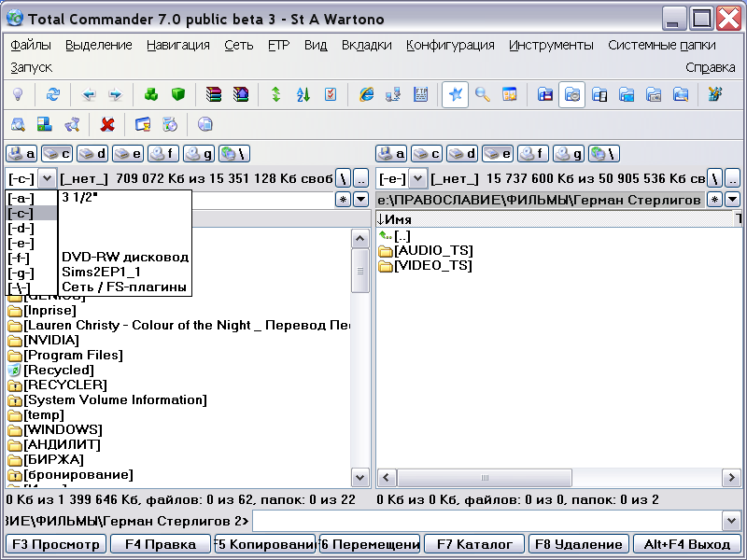Click the A-Z sort toolbar icon
This screenshot has height=560, width=747.
click(303, 94)
